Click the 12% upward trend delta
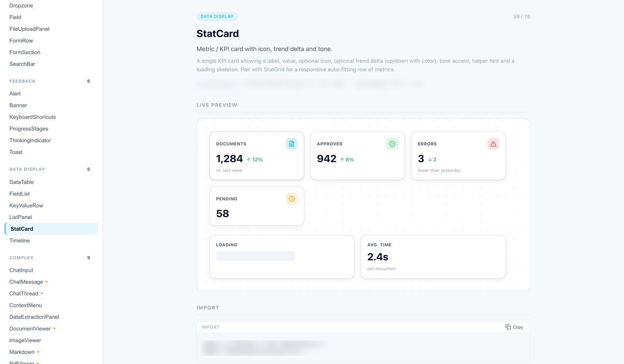The height and width of the screenshot is (364, 624). pos(255,159)
